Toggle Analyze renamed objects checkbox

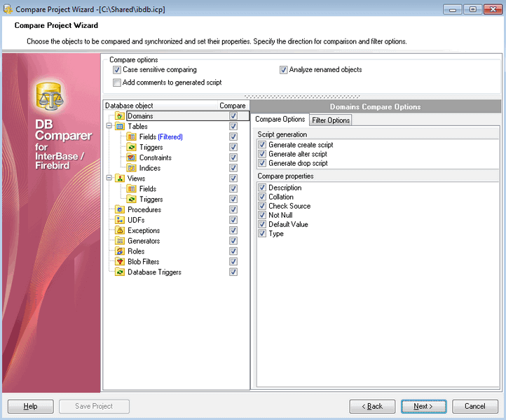pyautogui.click(x=283, y=69)
